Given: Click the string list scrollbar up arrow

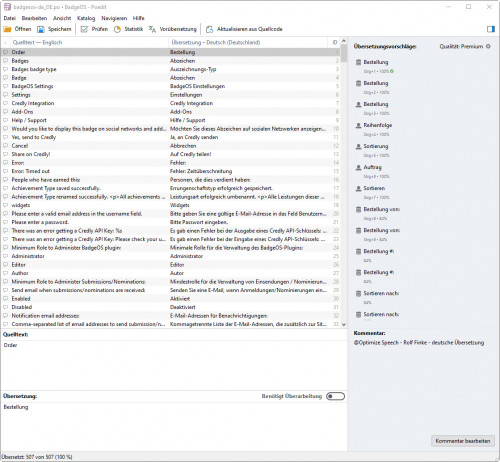Looking at the screenshot, I should (x=344, y=41).
